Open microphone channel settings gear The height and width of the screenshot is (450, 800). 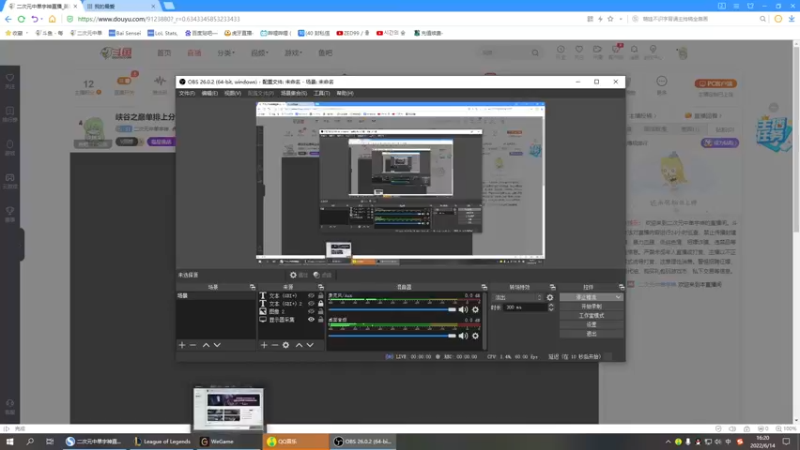pos(476,310)
